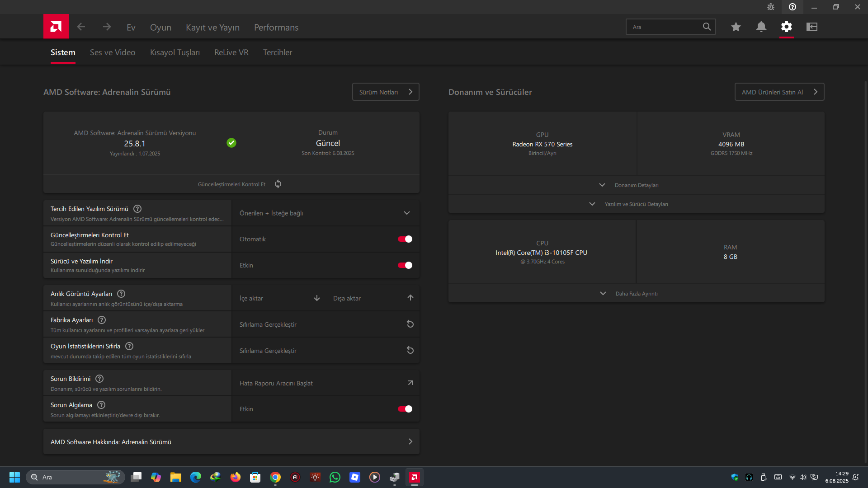This screenshot has height=488, width=868.
Task: Click the Güncel status text
Action: (328, 143)
